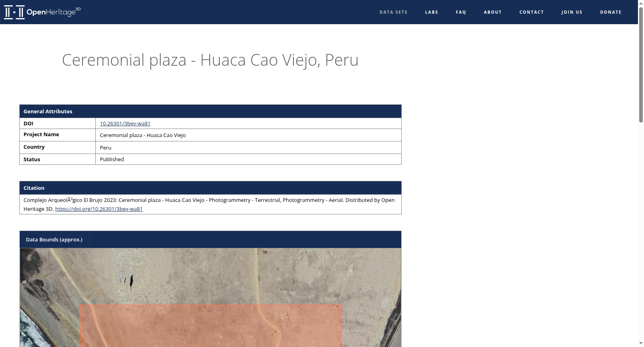
Task: Click the scrollbar down arrow
Action: pyautogui.click(x=641, y=343)
